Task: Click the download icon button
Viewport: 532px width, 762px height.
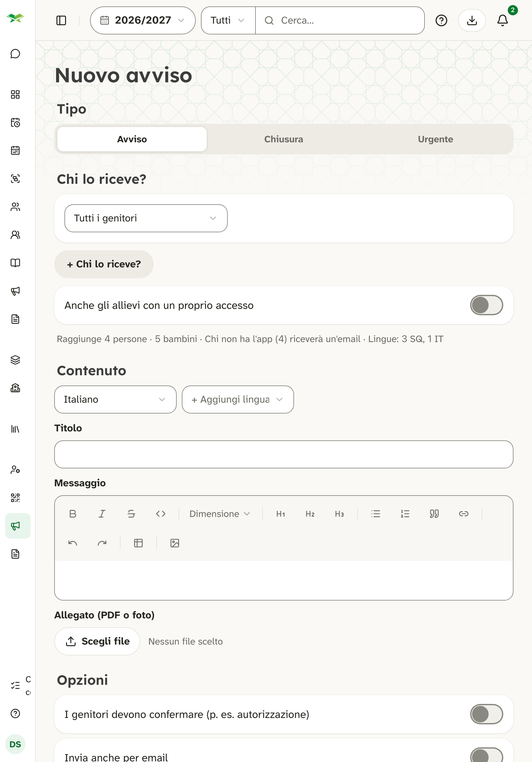Action: coord(472,20)
